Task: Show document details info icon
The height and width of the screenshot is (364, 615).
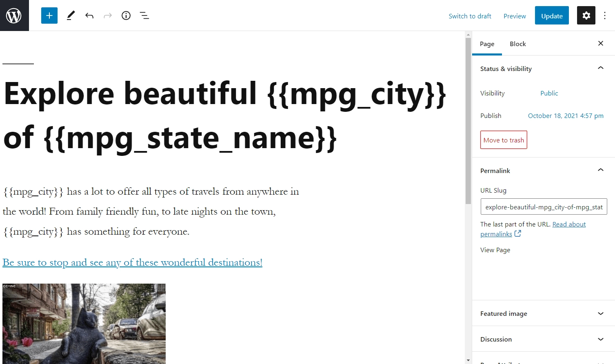Action: pos(126,16)
